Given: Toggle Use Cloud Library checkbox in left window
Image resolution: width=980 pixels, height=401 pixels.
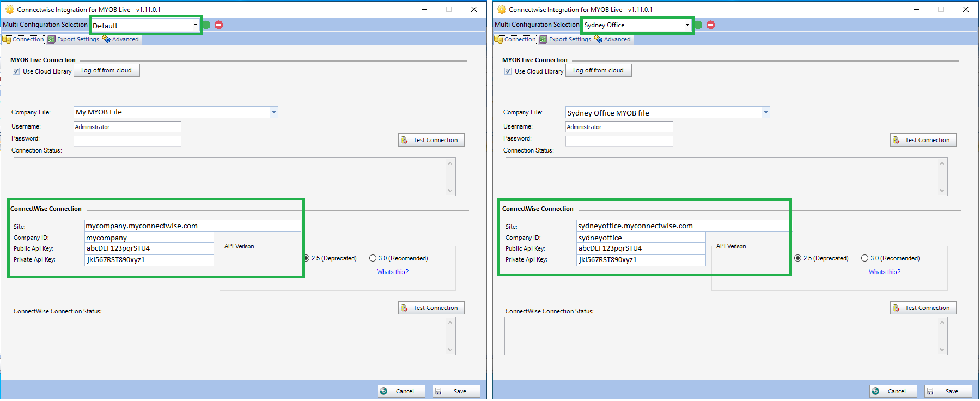Looking at the screenshot, I should click(x=16, y=71).
